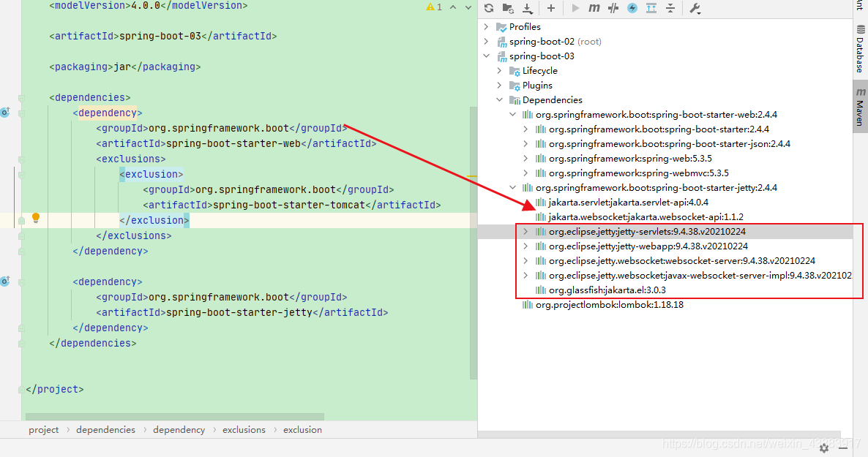Click hide tool window minus icon
The image size is (868, 457).
[x=844, y=447]
